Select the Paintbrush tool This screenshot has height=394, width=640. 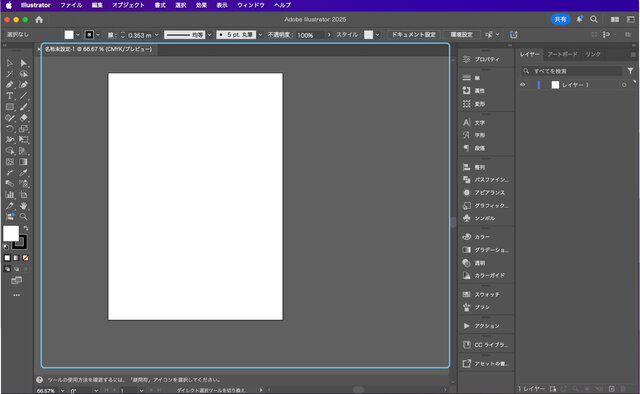(x=24, y=107)
